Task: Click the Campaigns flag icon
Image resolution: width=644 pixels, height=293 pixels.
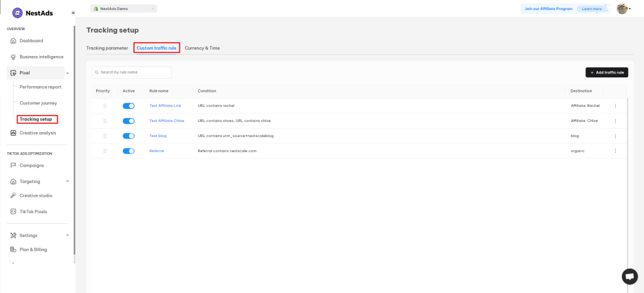Action: 13,166
